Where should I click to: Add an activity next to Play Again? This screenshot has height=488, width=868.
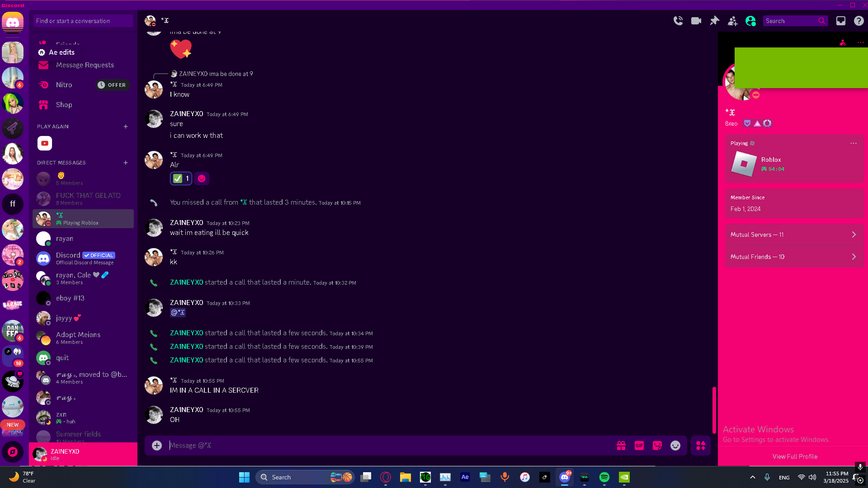126,127
